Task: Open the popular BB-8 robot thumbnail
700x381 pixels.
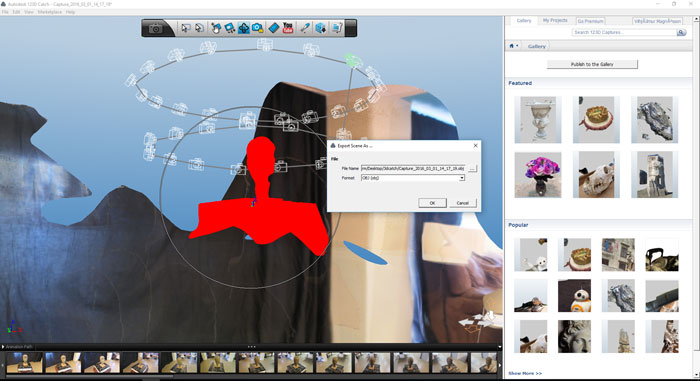Action: coord(574,296)
